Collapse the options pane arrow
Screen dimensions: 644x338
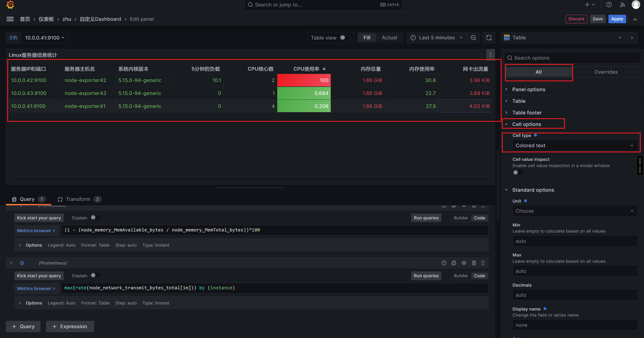(x=632, y=38)
